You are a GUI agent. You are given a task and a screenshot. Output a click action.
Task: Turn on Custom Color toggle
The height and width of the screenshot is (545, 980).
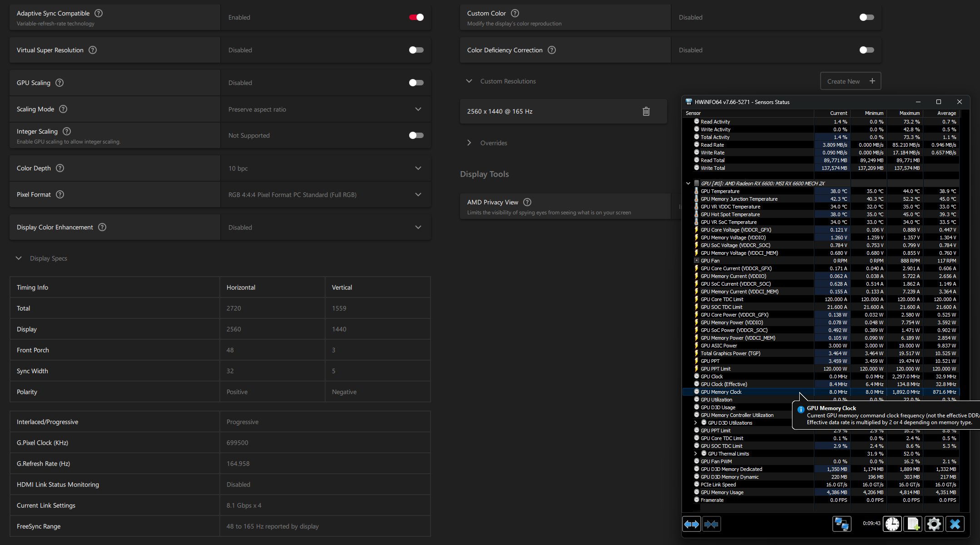point(866,17)
